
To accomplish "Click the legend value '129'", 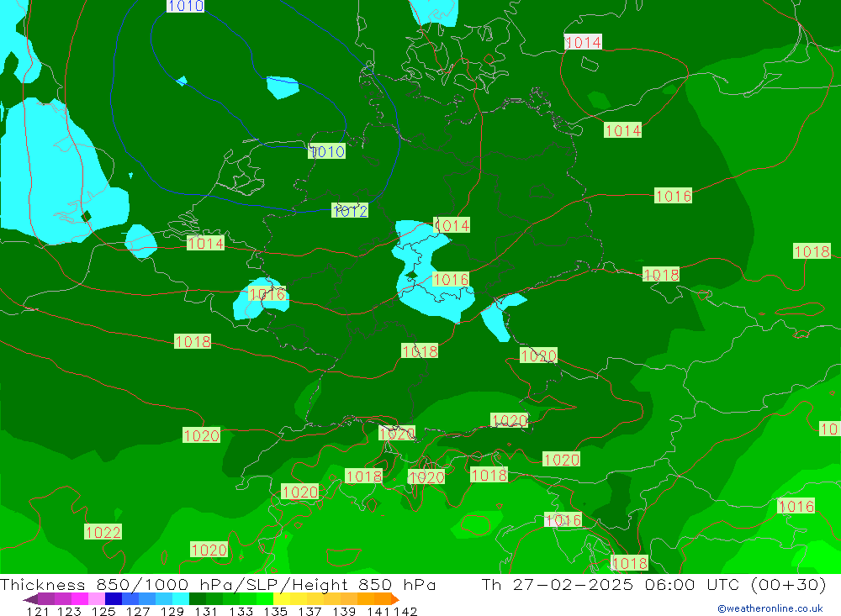I will click(172, 611).
